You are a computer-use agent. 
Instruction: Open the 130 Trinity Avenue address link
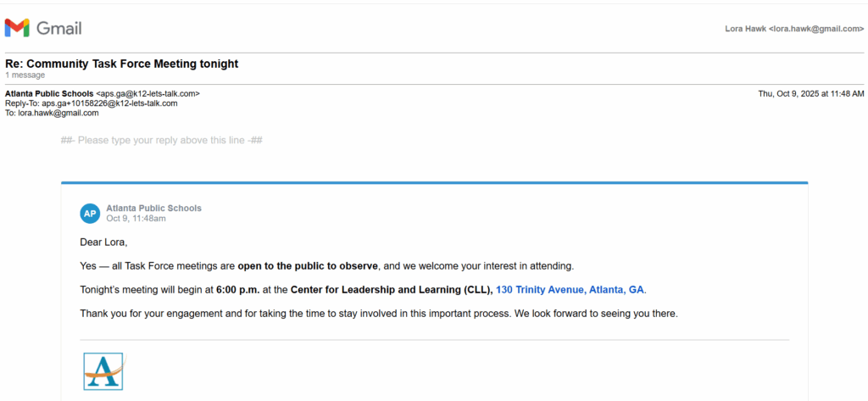point(570,290)
